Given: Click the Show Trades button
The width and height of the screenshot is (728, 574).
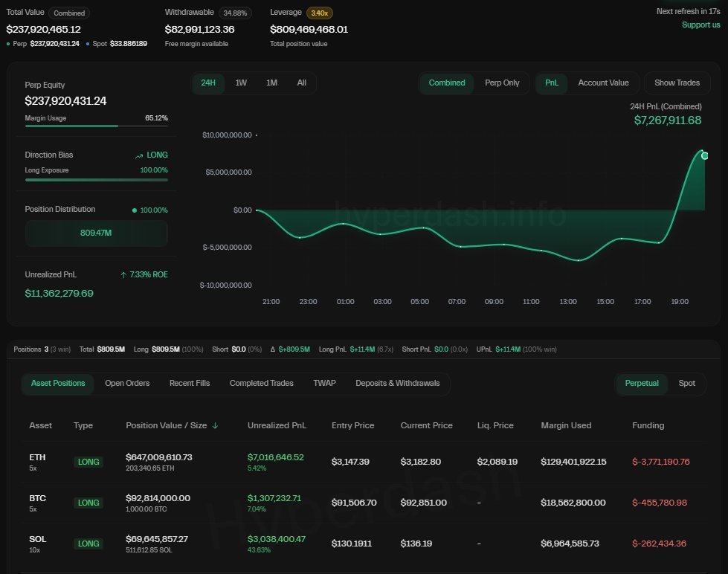Looking at the screenshot, I should click(x=677, y=83).
